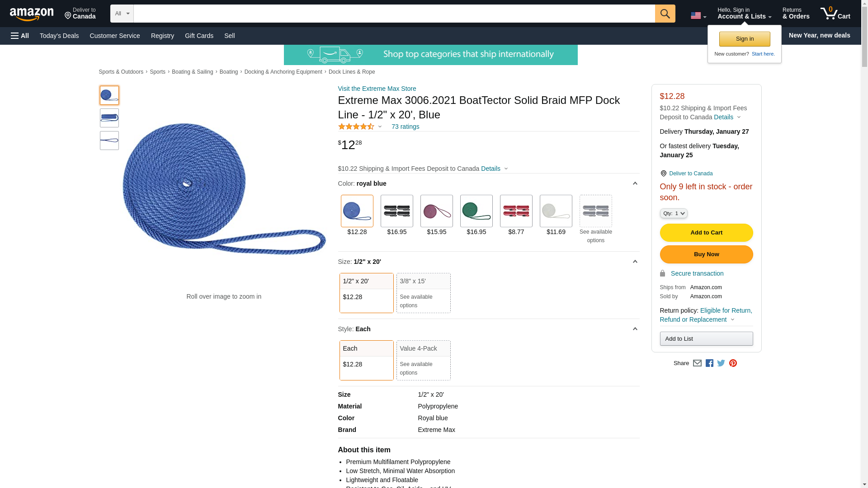Screen dimensions: 868x488
Task: Open the 73 ratings link
Action: point(405,127)
